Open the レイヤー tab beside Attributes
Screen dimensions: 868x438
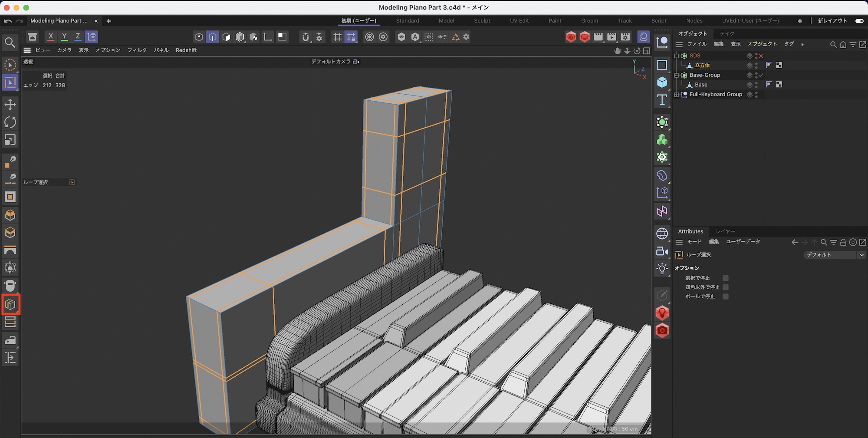(x=725, y=231)
